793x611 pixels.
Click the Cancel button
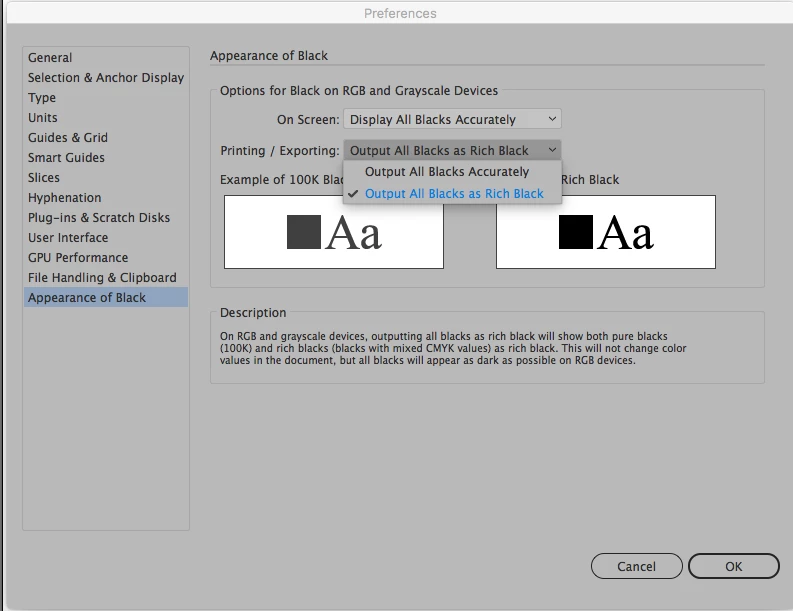point(636,566)
